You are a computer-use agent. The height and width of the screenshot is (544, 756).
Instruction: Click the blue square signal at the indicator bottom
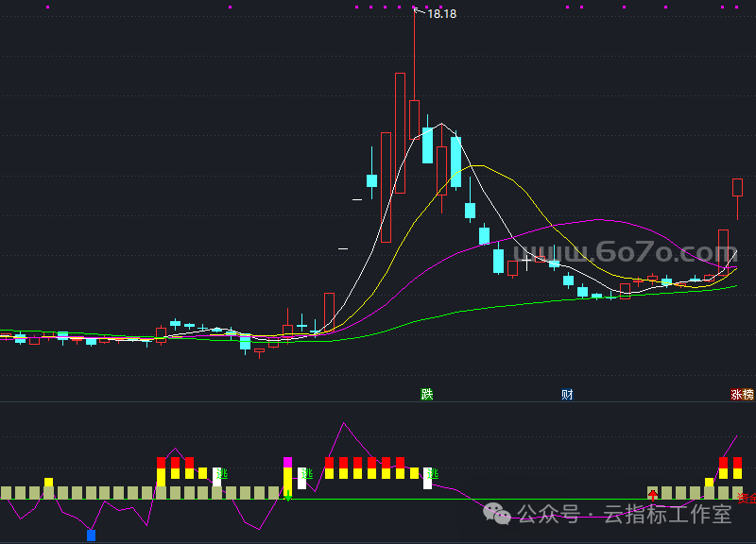click(91, 535)
